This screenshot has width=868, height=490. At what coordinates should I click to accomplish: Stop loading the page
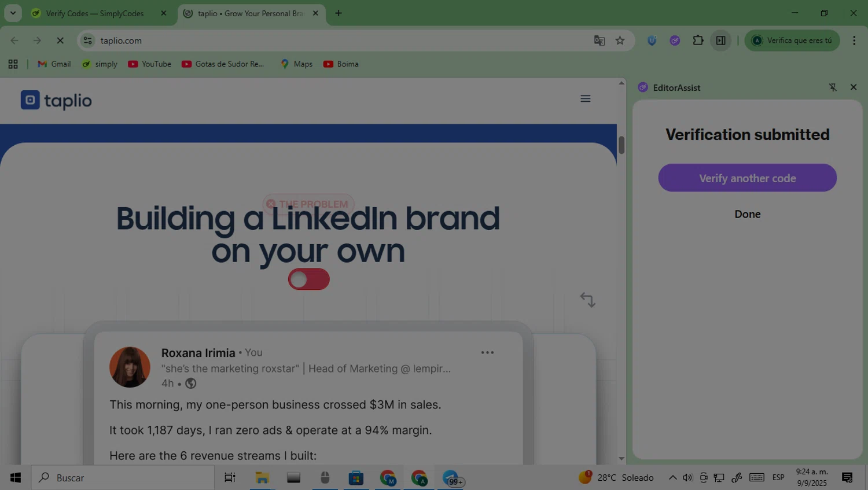60,40
